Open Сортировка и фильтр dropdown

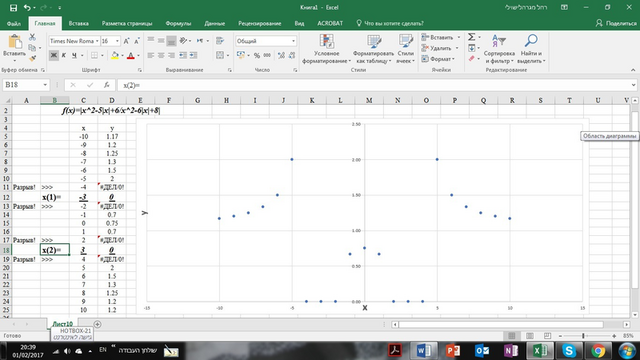click(x=499, y=49)
